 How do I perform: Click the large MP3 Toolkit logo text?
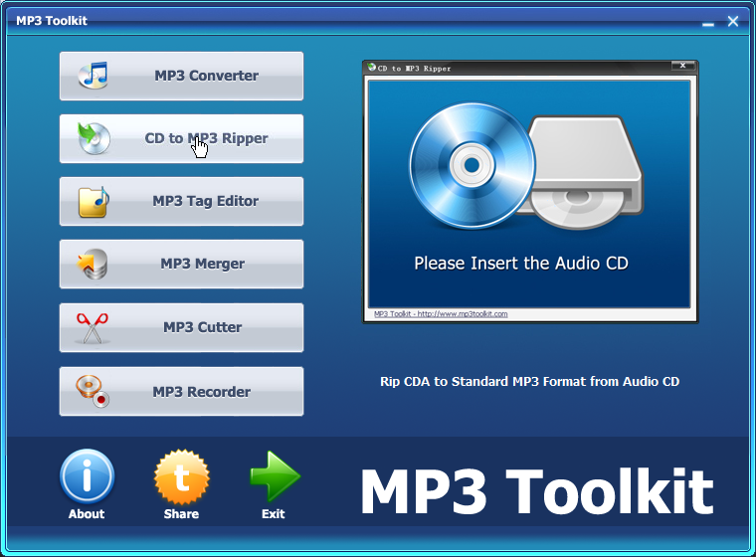[x=536, y=491]
